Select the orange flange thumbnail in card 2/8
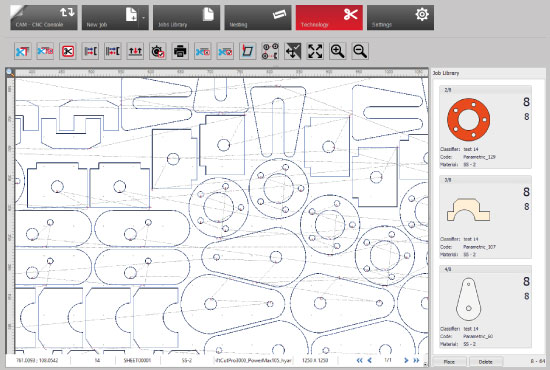550x370 pixels. pyautogui.click(x=469, y=120)
